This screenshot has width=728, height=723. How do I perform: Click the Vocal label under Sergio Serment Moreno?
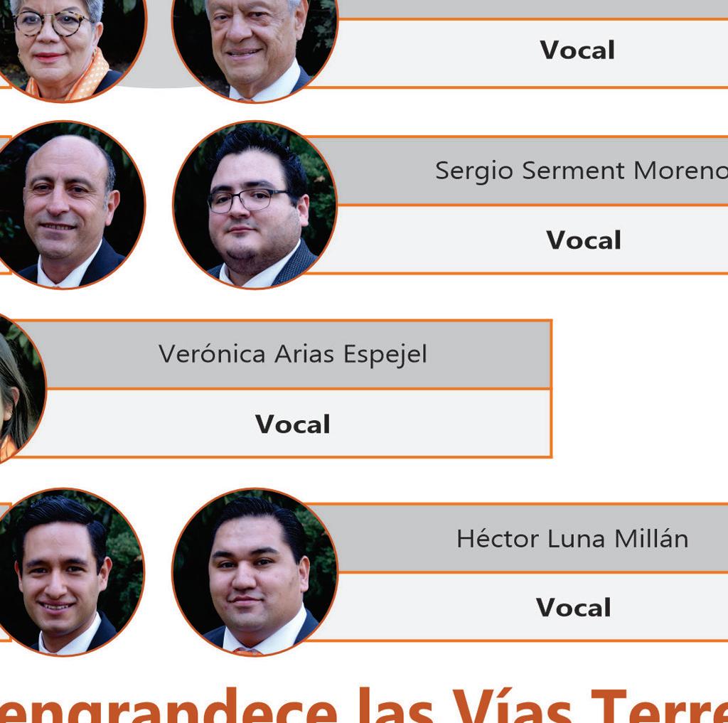pyautogui.click(x=583, y=240)
